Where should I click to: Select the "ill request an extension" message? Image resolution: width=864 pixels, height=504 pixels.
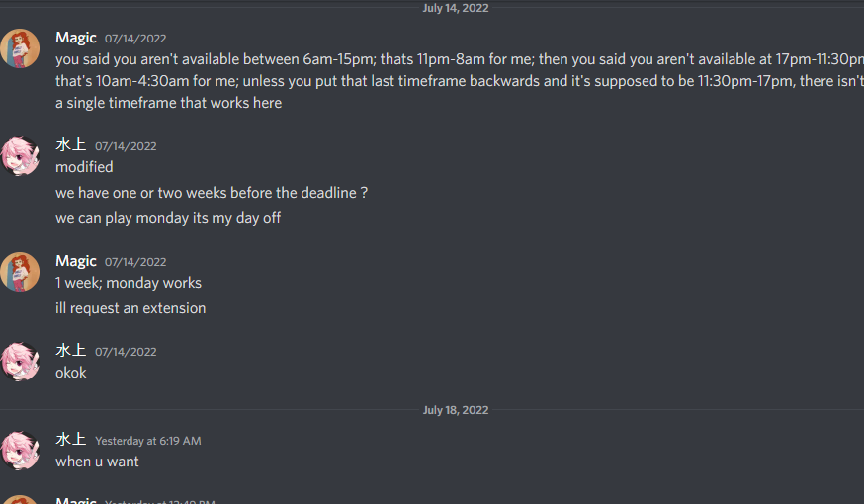(130, 308)
